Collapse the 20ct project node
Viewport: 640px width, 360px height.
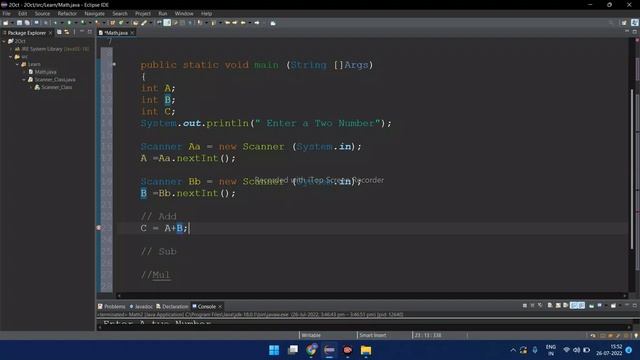[4, 41]
